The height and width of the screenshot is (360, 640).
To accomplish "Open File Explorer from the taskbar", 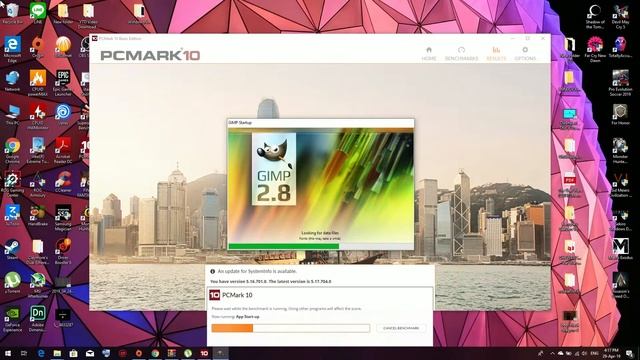I will pos(57,353).
